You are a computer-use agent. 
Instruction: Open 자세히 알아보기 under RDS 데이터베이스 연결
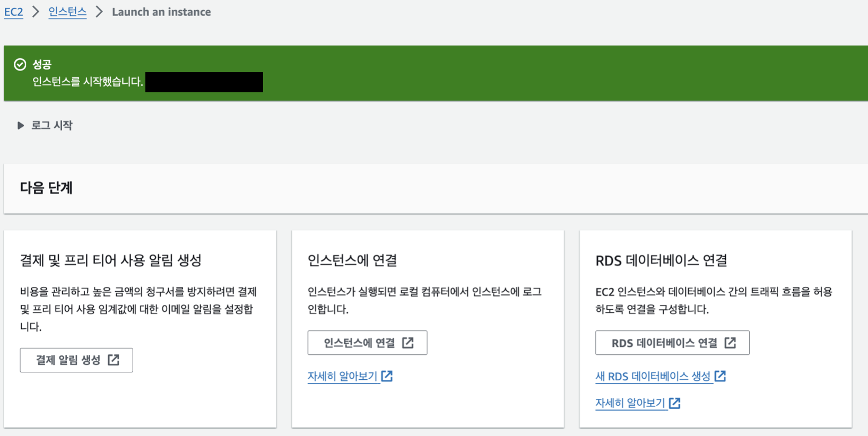point(630,403)
